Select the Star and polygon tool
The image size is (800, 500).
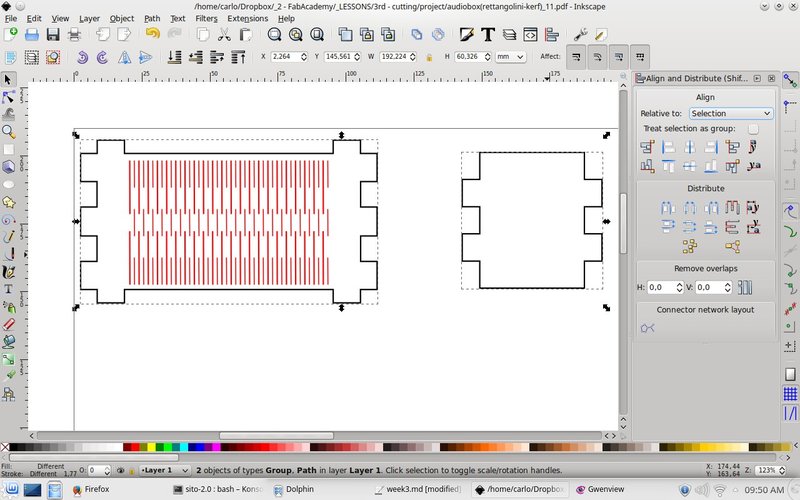coord(8,202)
